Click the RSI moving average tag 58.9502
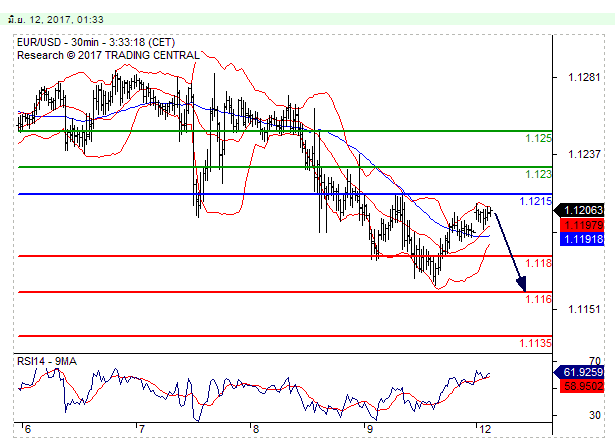 point(582,386)
